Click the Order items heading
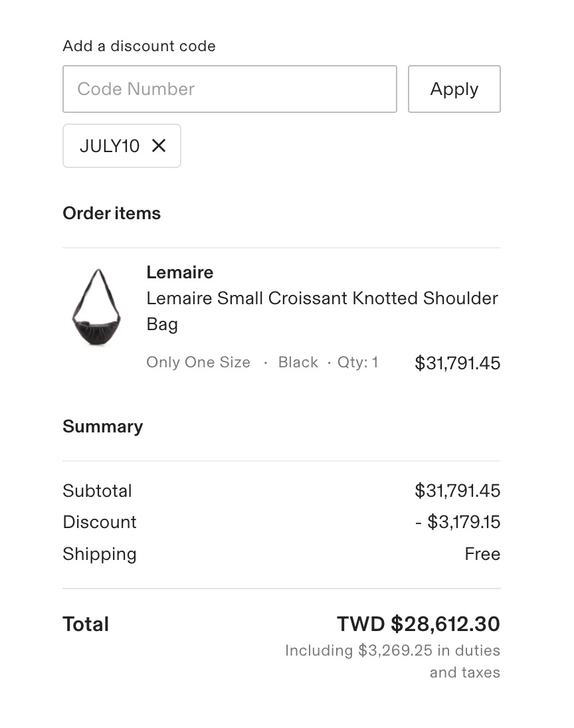Image resolution: width=574 pixels, height=728 pixels. 112,213
